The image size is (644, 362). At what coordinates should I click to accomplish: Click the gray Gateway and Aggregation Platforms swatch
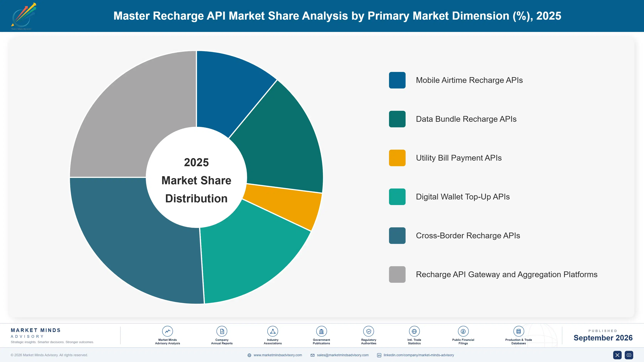(x=397, y=274)
